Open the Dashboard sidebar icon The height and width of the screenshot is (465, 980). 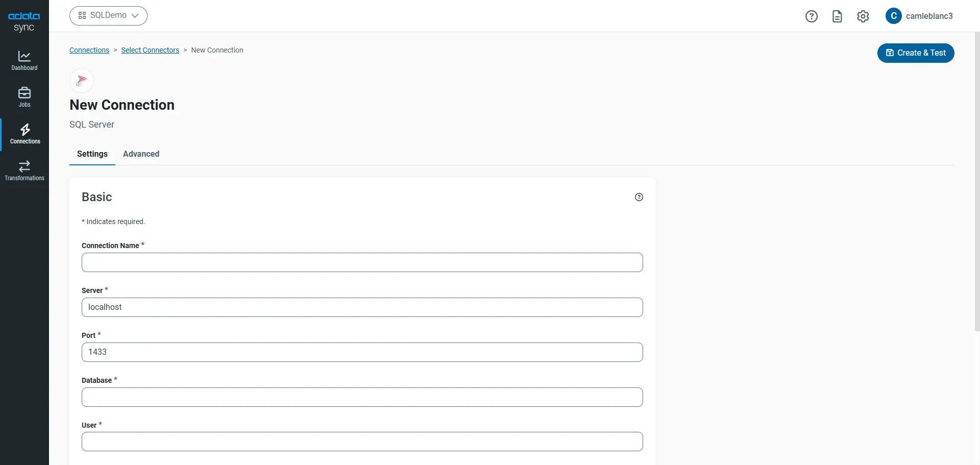click(x=24, y=61)
